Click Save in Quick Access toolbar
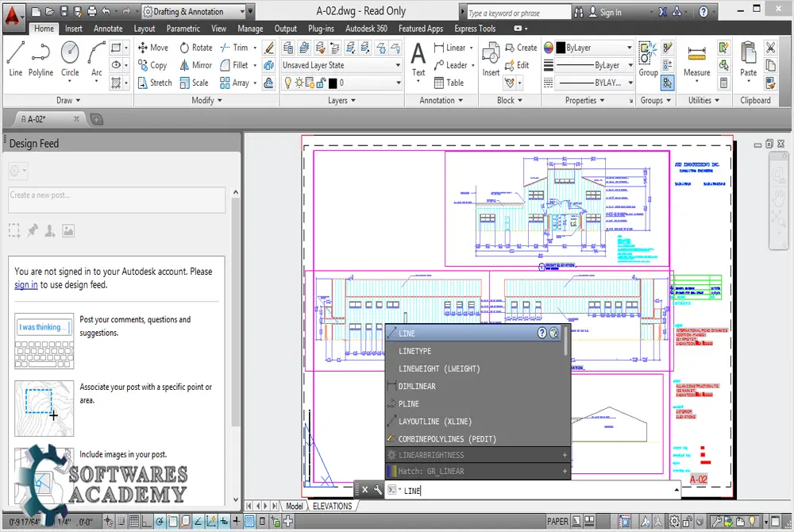The width and height of the screenshot is (794, 532). pyautogui.click(x=64, y=11)
